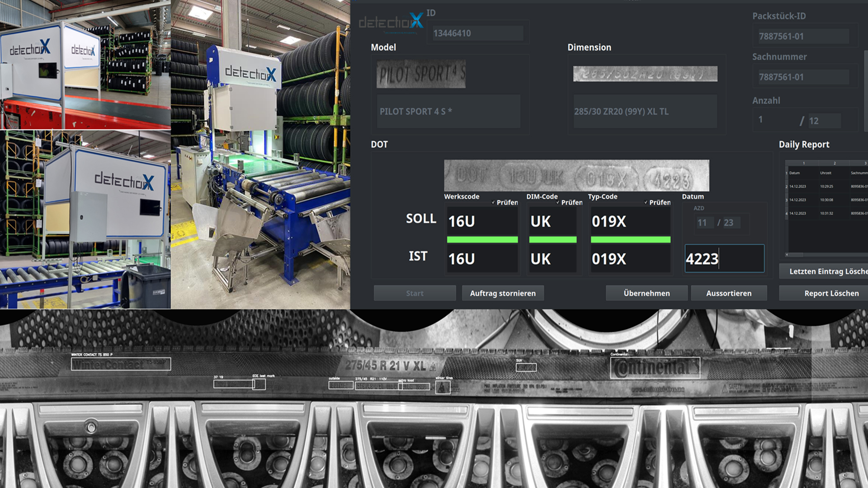Click the Daily Report heading
This screenshot has height=488, width=868.
tap(804, 145)
